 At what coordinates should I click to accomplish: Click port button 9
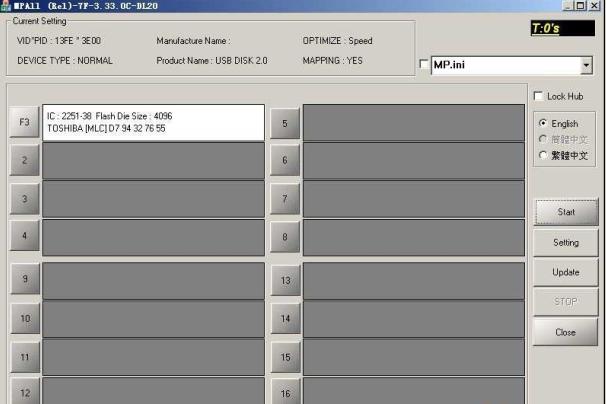click(25, 278)
